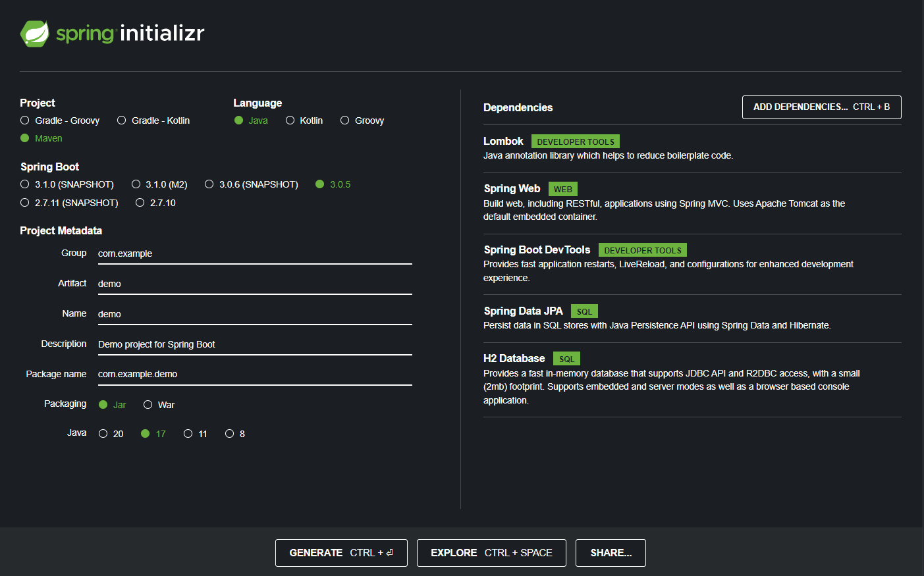Viewport: 924px width, 576px height.
Task: Click Developer Tools tag next to Lombok
Action: click(576, 142)
